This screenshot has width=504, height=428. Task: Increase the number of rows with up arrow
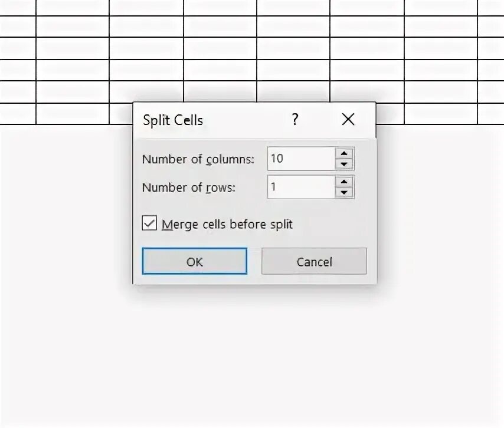coord(344,182)
